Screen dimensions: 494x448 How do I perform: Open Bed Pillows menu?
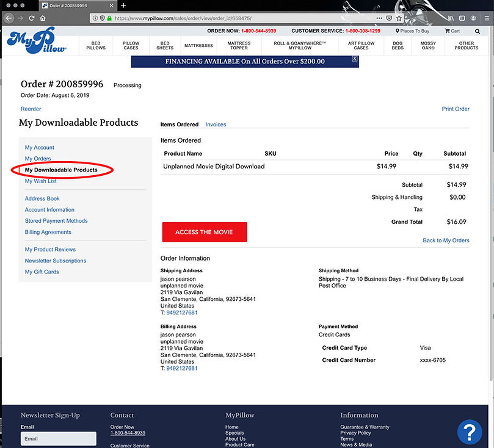click(96, 46)
